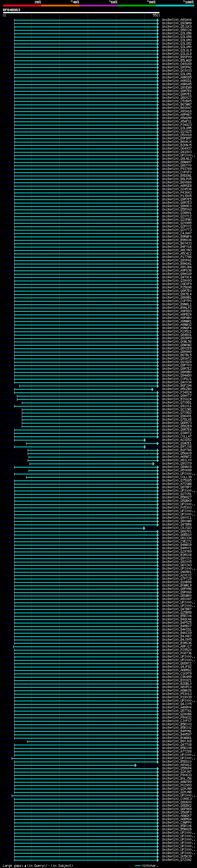Open hit UniRef100_A9SA04
This screenshot has height=868, width=197.
click(x=177, y=20)
